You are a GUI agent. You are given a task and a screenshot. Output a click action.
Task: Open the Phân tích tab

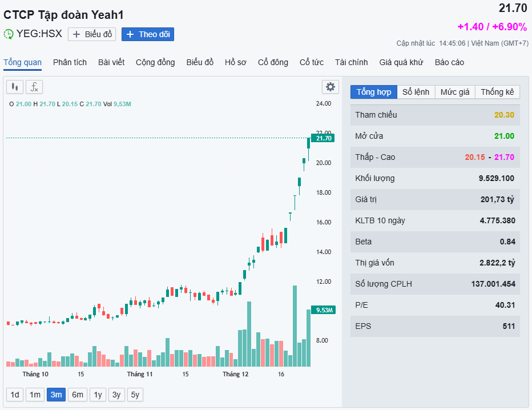pos(70,62)
